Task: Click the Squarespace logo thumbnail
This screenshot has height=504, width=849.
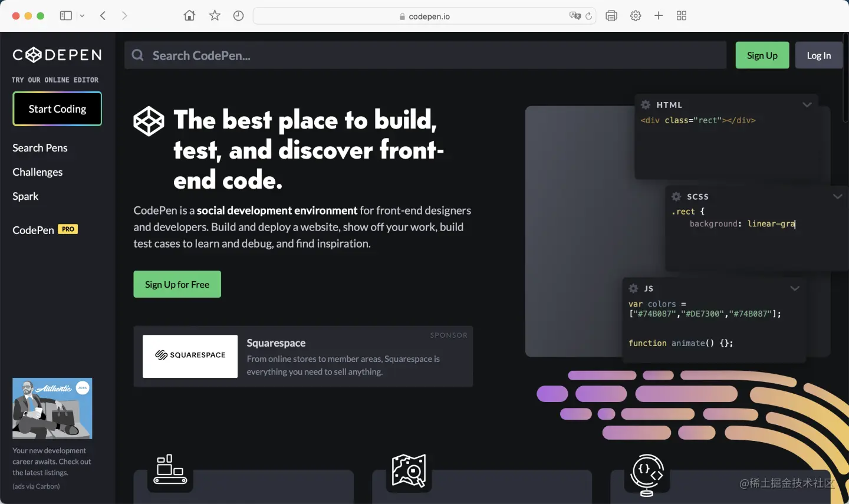Action: [x=190, y=356]
